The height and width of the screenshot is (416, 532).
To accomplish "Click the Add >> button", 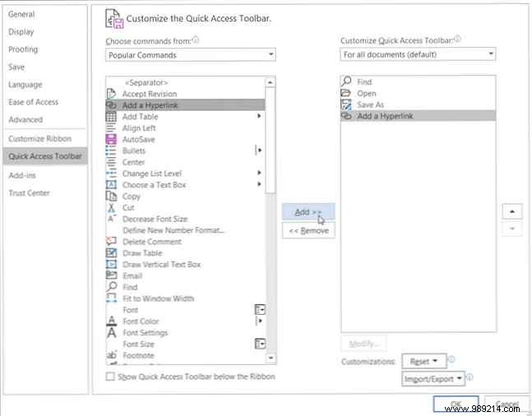I will 308,212.
